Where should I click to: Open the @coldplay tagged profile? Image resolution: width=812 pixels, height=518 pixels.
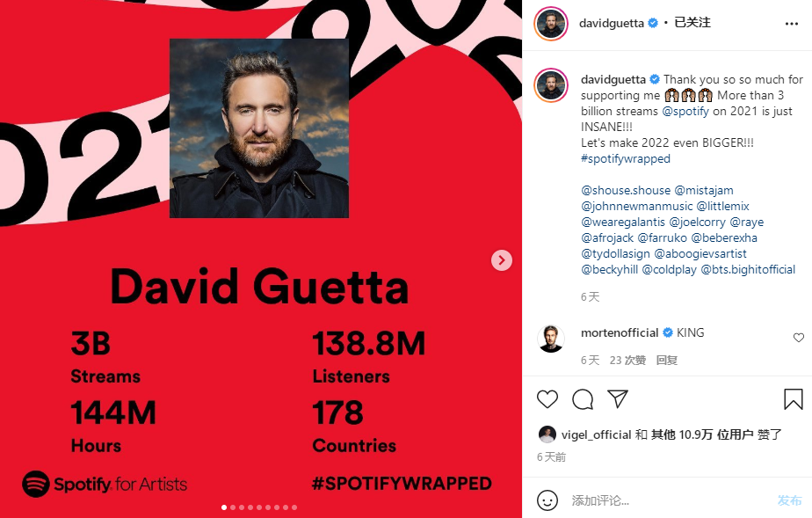pyautogui.click(x=669, y=269)
